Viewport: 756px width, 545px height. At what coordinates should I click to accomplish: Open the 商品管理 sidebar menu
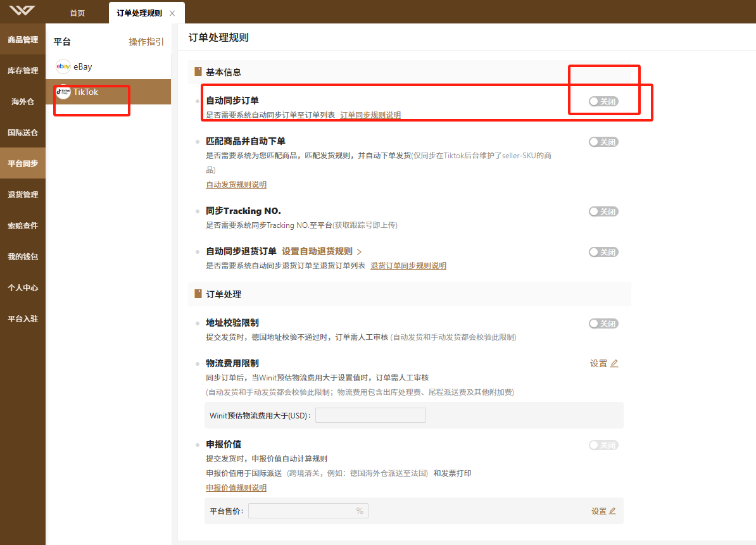[23, 39]
